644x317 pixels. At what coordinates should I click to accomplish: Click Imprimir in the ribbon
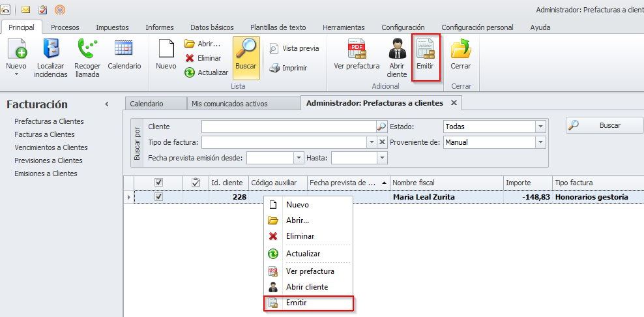click(x=288, y=68)
